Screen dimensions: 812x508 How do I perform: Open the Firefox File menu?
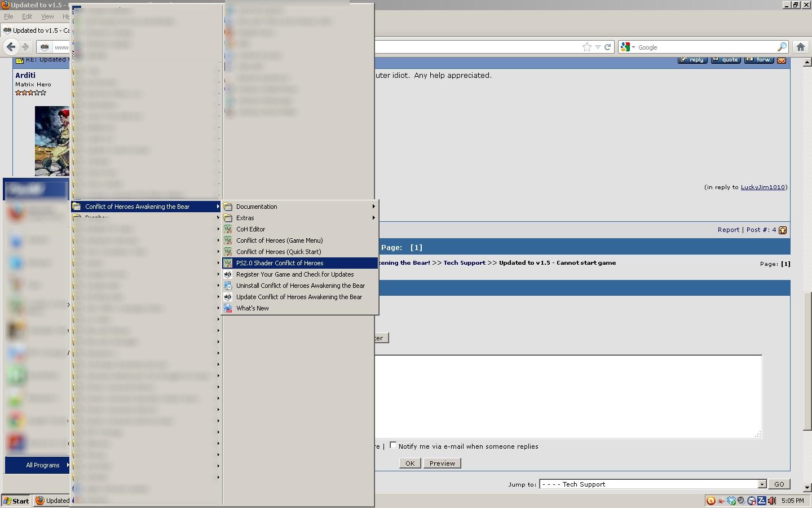8,16
